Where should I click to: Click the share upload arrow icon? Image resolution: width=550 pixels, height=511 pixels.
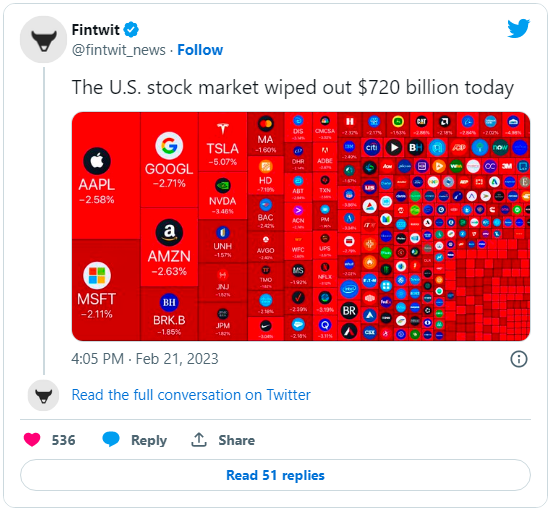click(199, 440)
